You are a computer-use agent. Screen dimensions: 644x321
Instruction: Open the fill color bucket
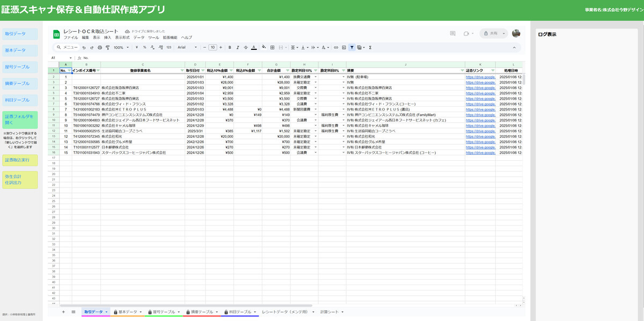tap(264, 47)
